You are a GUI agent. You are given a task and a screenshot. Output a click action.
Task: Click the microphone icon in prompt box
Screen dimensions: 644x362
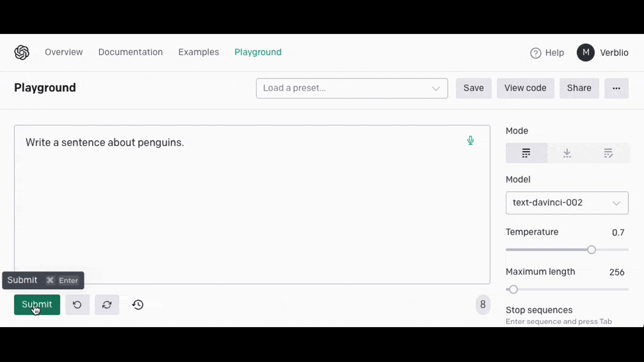tap(470, 140)
